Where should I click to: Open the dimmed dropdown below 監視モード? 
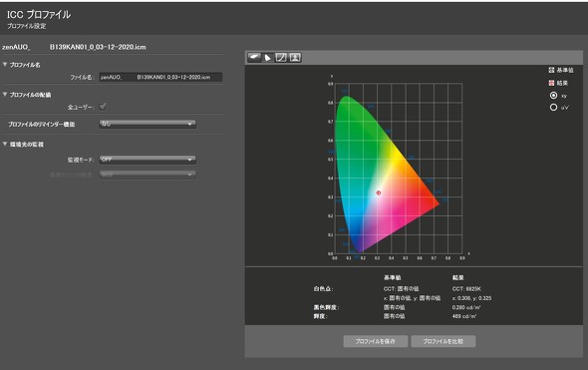tap(147, 175)
